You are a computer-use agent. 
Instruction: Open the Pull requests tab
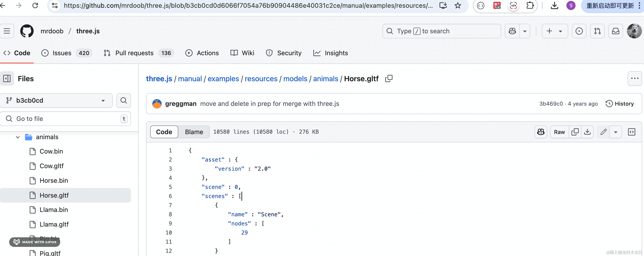pyautogui.click(x=139, y=53)
